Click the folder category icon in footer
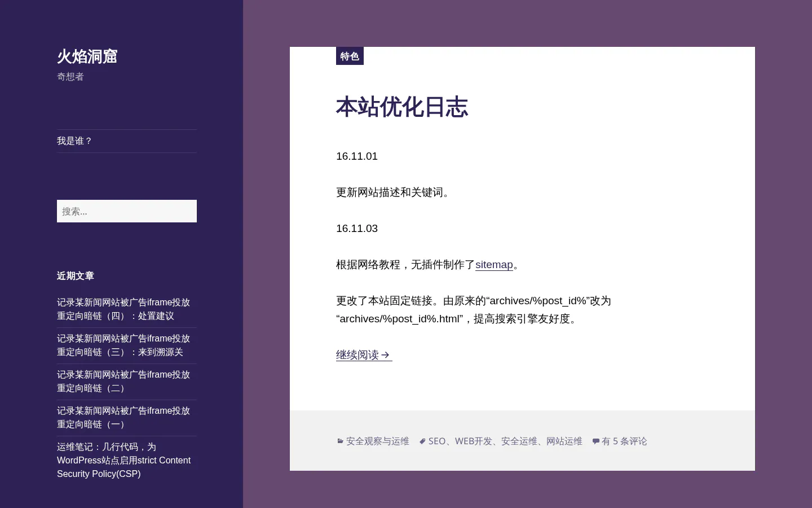This screenshot has width=812, height=508. click(340, 441)
